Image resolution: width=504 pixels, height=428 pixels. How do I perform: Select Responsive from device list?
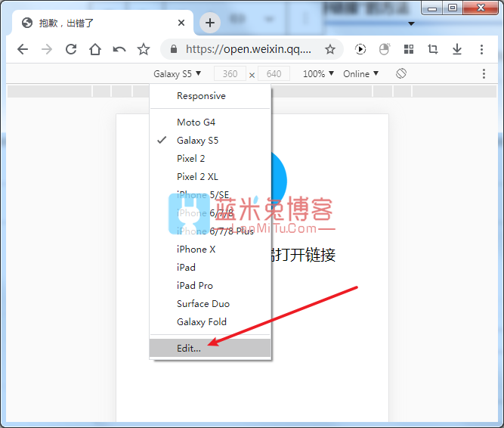point(210,96)
